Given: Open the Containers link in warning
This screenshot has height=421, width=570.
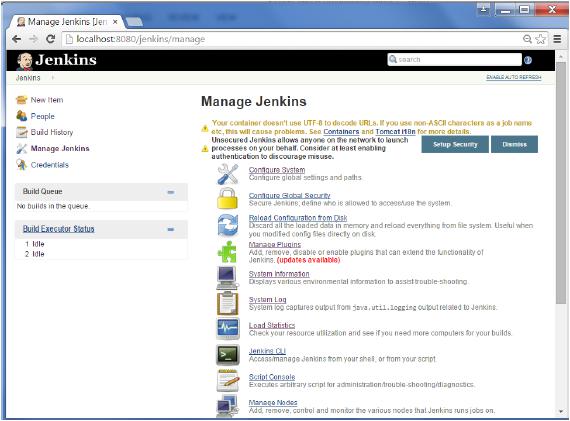Looking at the screenshot, I should 341,132.
